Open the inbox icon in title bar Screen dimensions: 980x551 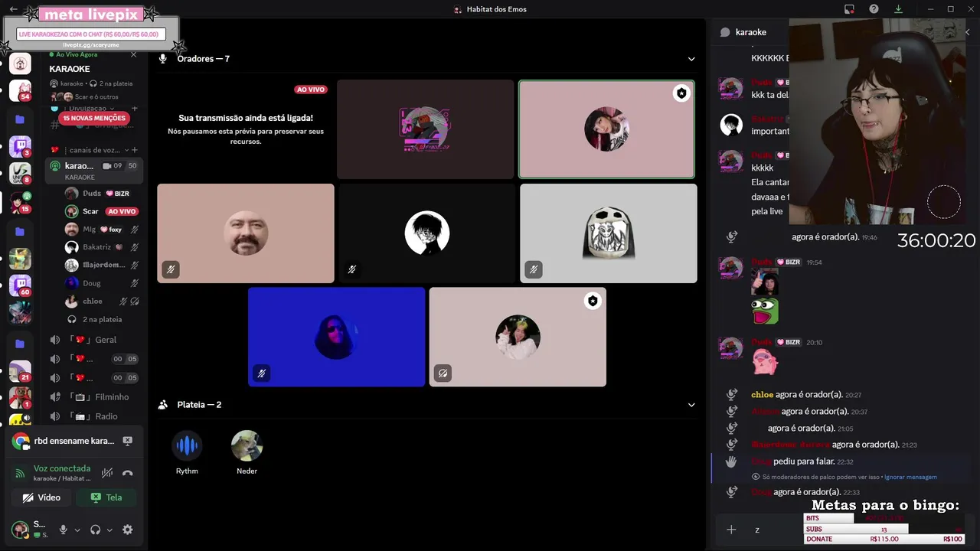pos(849,9)
